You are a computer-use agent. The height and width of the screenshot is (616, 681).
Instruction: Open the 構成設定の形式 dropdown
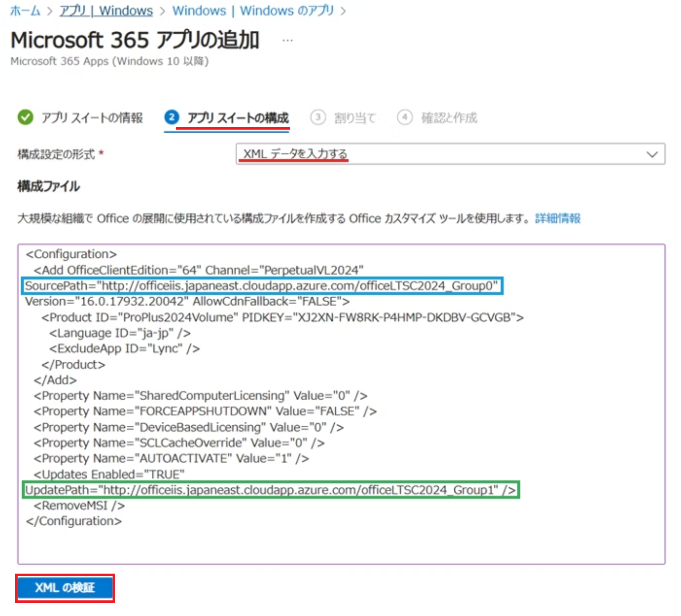point(450,154)
